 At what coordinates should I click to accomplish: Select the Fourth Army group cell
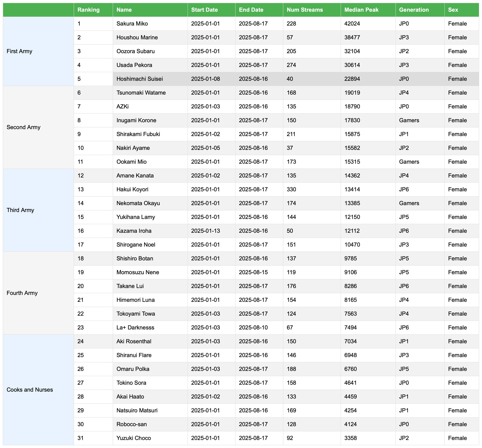38,293
